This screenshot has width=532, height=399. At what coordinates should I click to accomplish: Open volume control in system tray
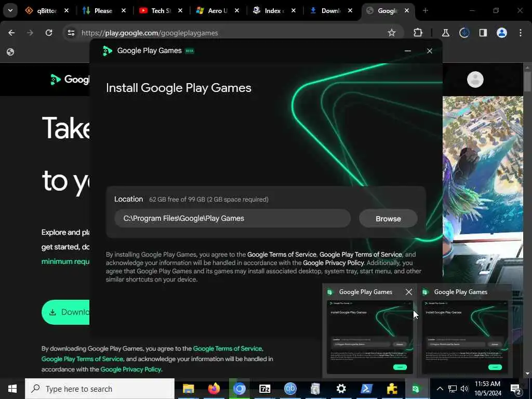464,389
